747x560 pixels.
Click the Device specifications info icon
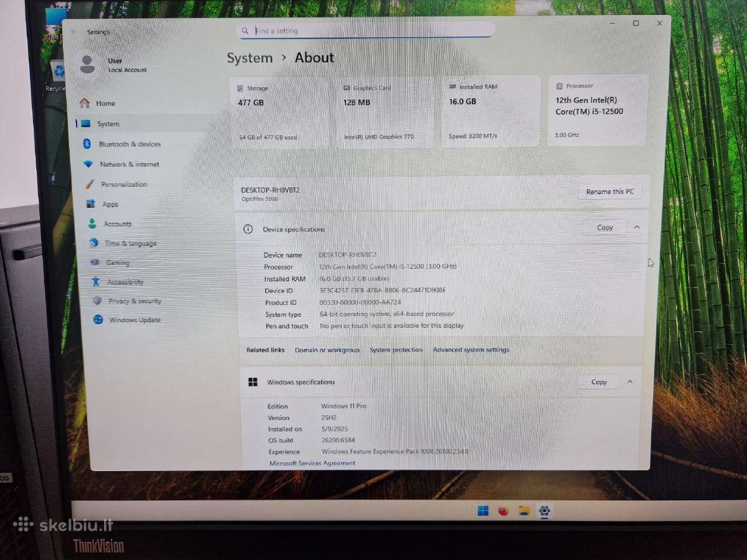point(248,229)
